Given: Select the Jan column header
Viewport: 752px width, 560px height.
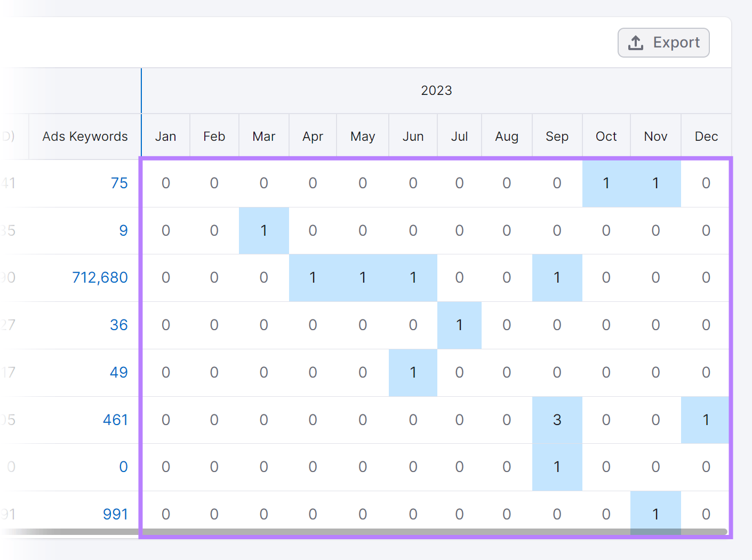Looking at the screenshot, I should point(165,136).
